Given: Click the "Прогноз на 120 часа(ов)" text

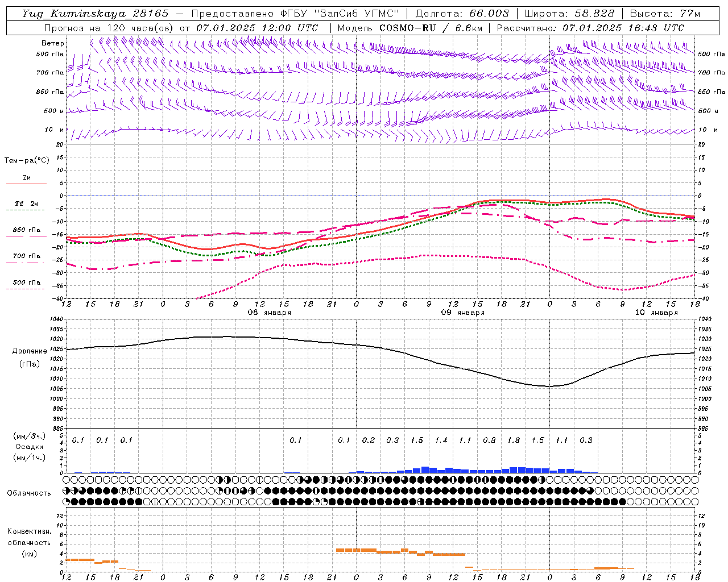Looking at the screenshot, I should (110, 28).
